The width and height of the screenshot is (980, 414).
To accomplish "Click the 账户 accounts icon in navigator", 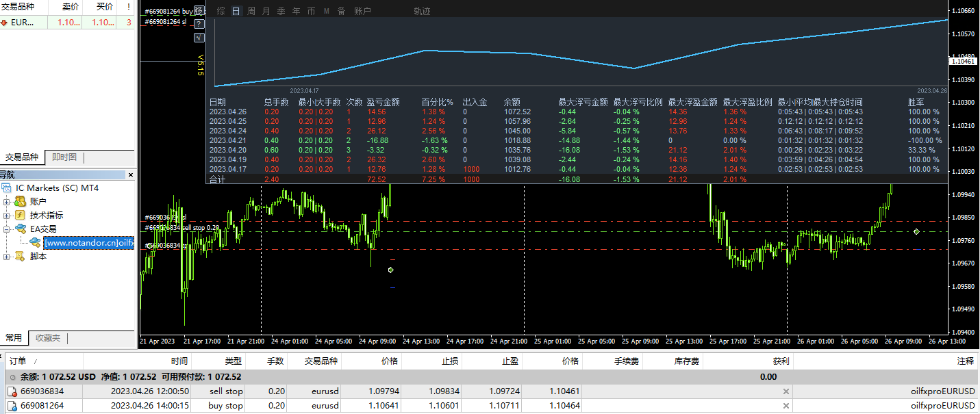I will [20, 201].
